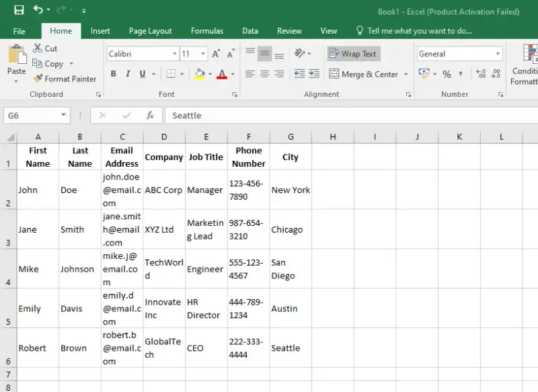Toggle Wrap Text off
Viewport: 538px width, 392px height.
(354, 54)
